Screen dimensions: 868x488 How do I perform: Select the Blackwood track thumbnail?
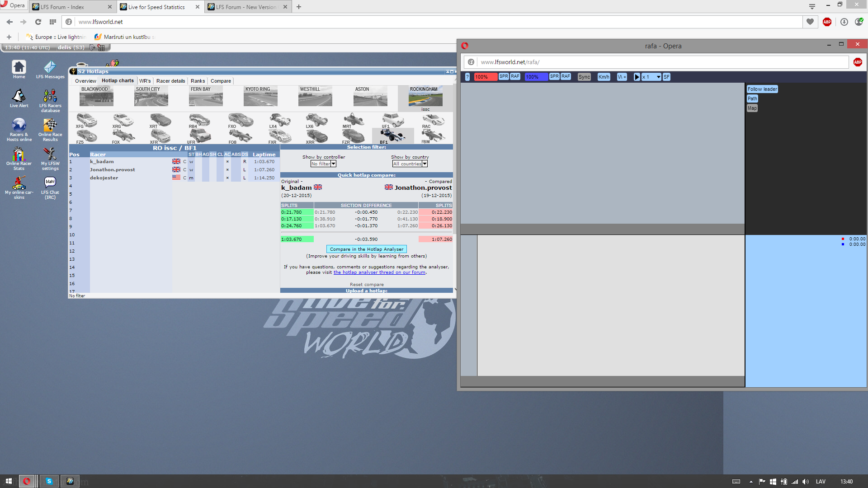click(x=96, y=96)
